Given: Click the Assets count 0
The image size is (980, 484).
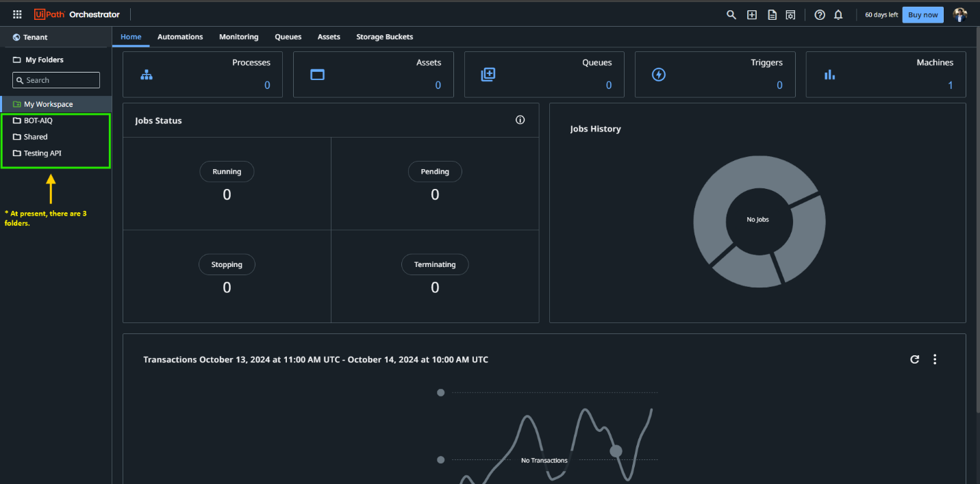Looking at the screenshot, I should (x=438, y=86).
